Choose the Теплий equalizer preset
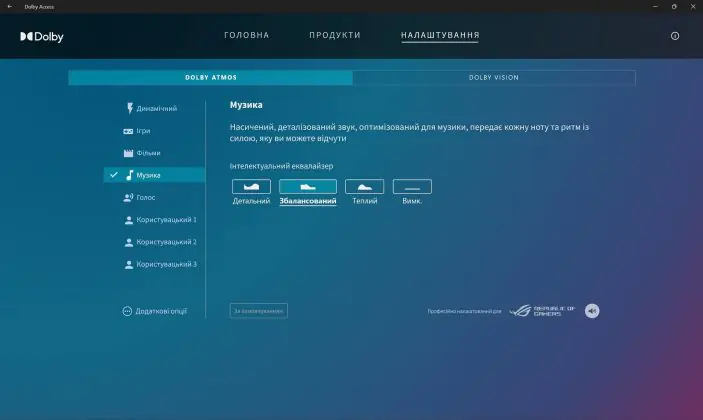Viewport: 703px width, 420px height. coord(365,186)
